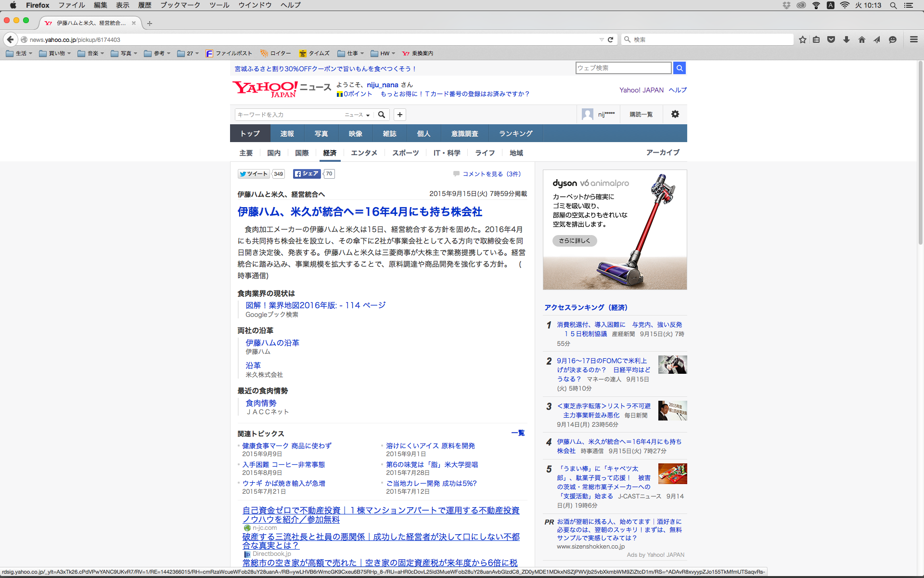Click the reload page icon
The image size is (924, 578).
611,39
